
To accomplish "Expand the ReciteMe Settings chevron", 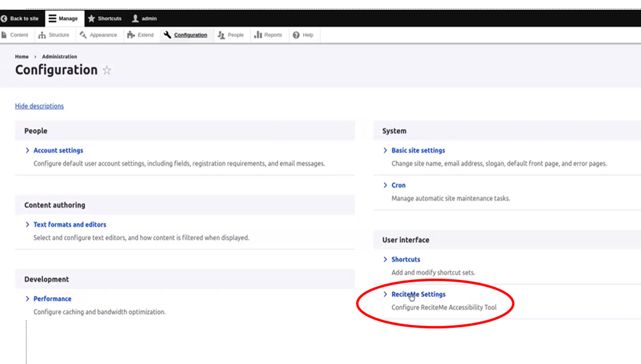I will tap(385, 294).
